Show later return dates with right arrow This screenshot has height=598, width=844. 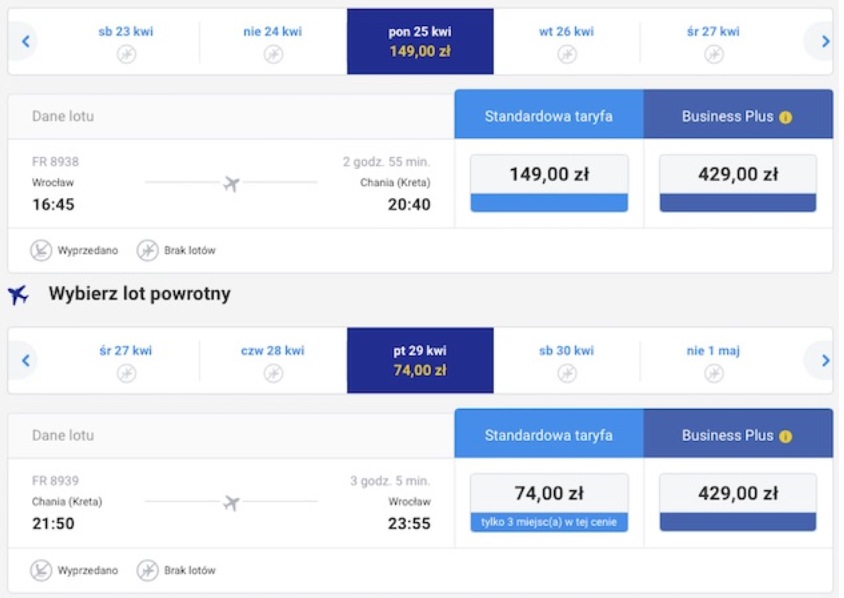825,361
